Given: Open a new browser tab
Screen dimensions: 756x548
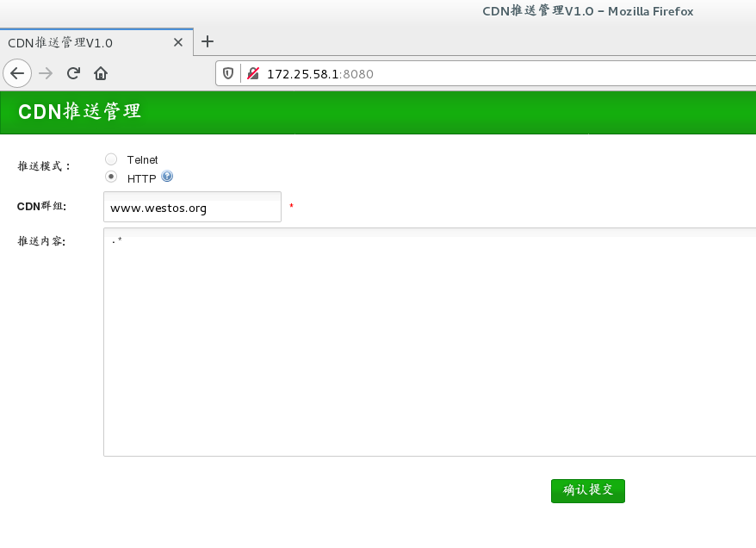Looking at the screenshot, I should [x=207, y=41].
